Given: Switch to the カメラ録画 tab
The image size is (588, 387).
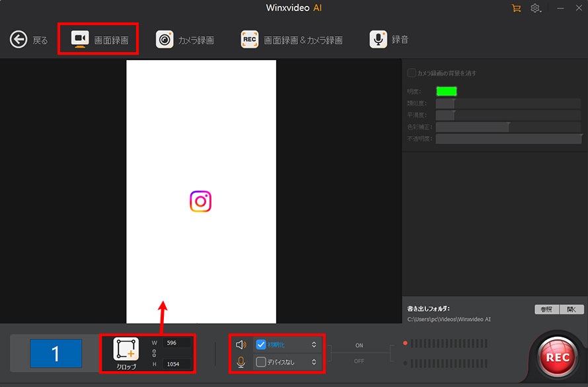Looking at the screenshot, I should (184, 40).
